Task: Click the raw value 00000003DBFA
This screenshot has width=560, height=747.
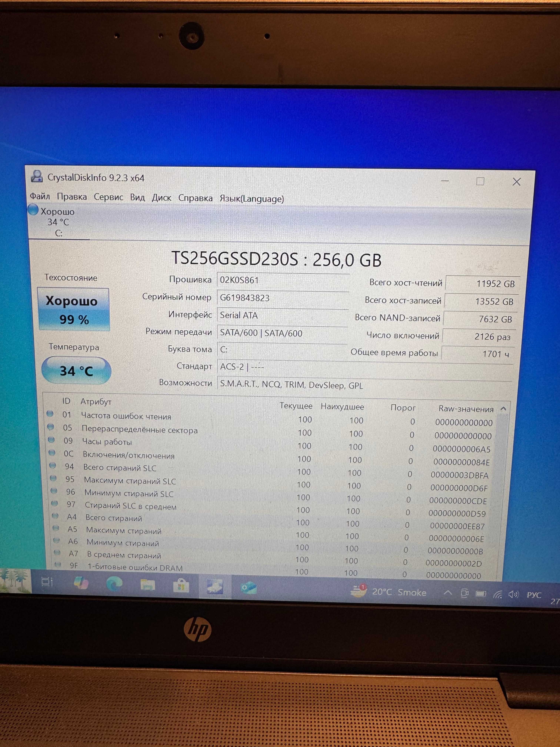Action: pyautogui.click(x=459, y=475)
